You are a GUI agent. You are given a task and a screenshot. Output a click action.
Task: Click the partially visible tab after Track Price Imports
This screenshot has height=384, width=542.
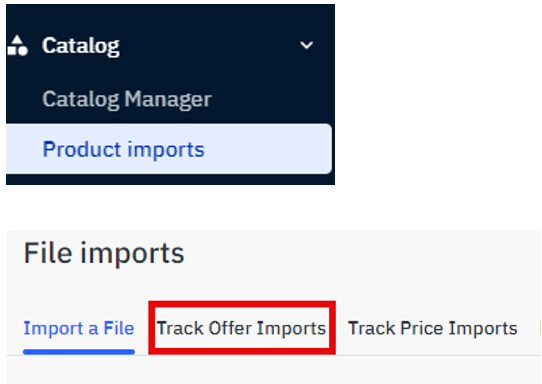540,328
